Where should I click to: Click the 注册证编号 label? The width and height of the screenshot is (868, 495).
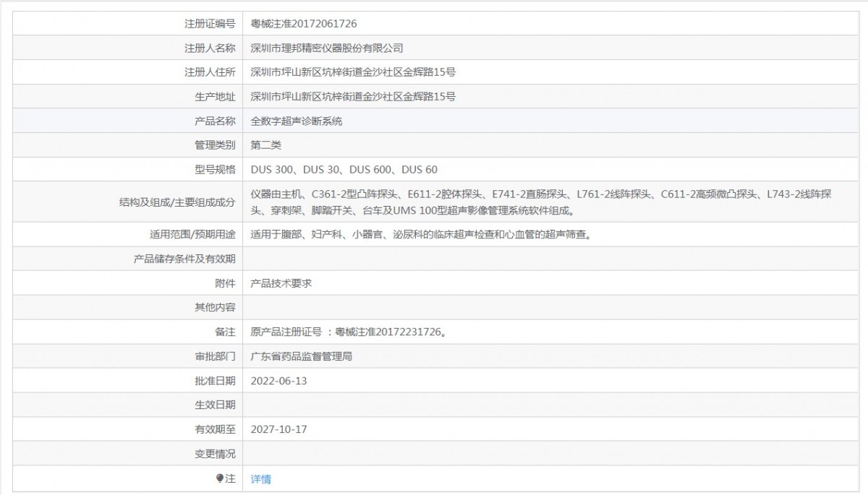tap(210, 24)
